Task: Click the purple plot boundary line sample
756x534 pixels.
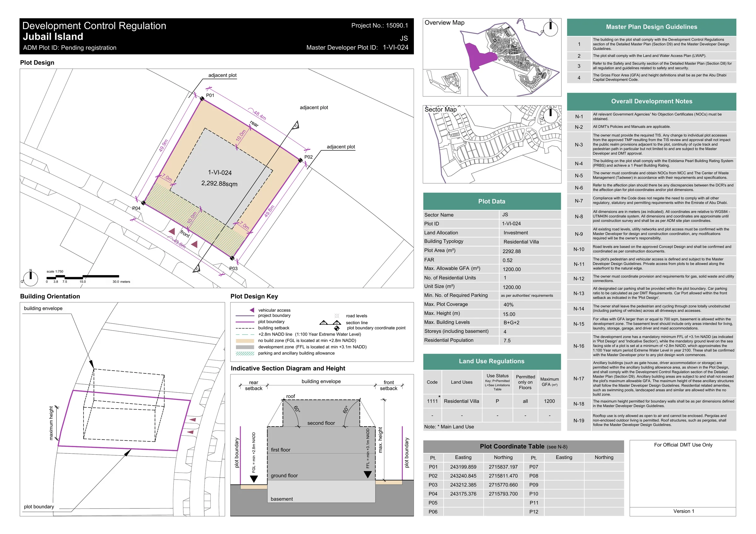Action: pyautogui.click(x=245, y=322)
